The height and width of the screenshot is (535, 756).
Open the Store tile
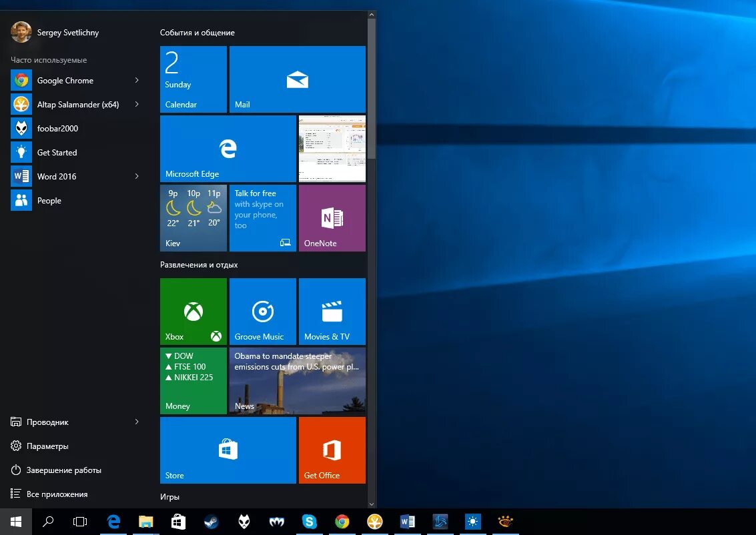(228, 450)
